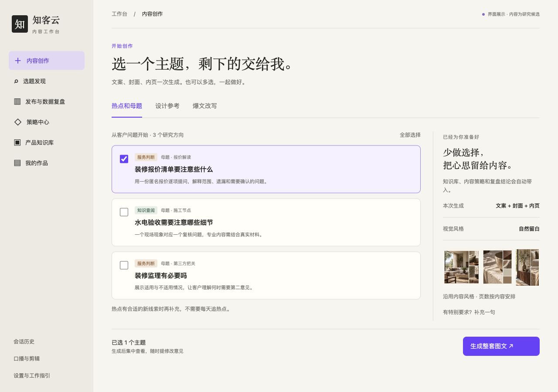Click 全部选择 to select all topics
This screenshot has width=558, height=392.
[x=410, y=135]
